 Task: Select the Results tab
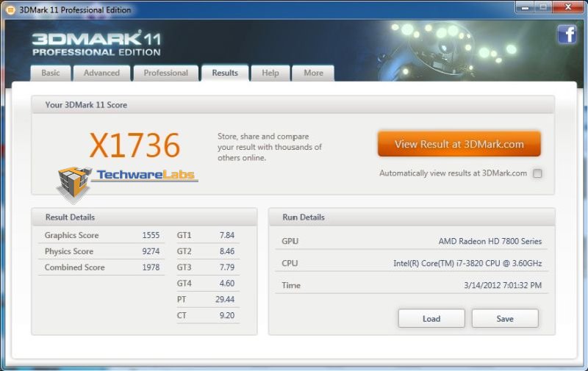pos(225,73)
